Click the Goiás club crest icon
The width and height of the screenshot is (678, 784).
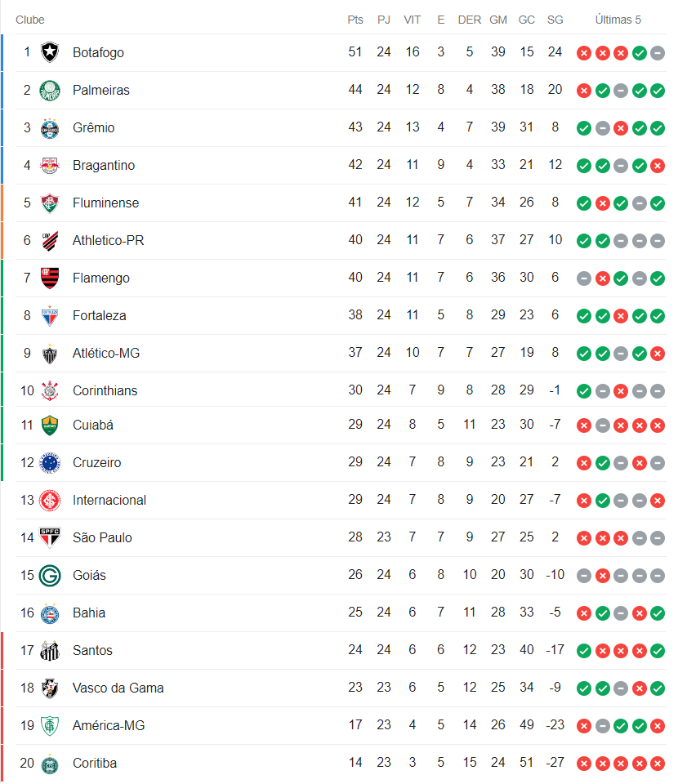(50, 575)
